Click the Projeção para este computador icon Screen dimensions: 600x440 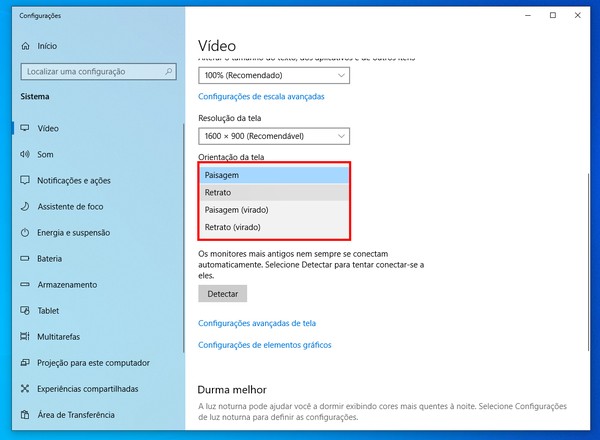pos(25,363)
